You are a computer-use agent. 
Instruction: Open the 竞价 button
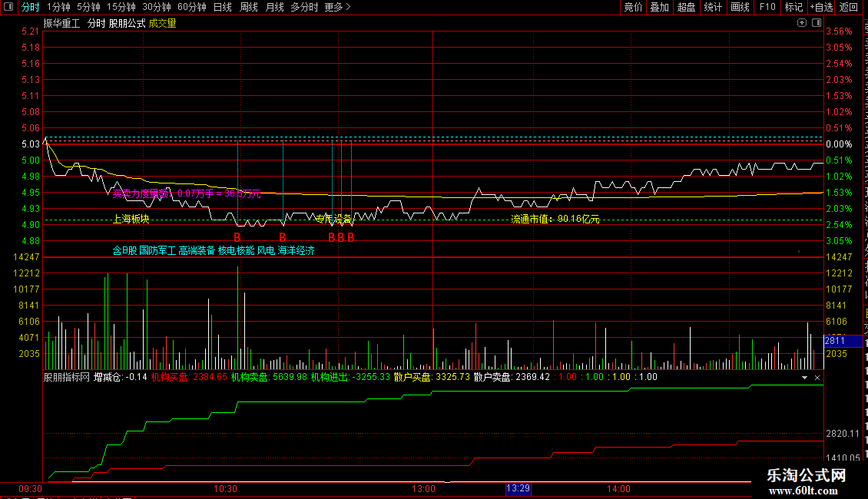click(x=633, y=7)
